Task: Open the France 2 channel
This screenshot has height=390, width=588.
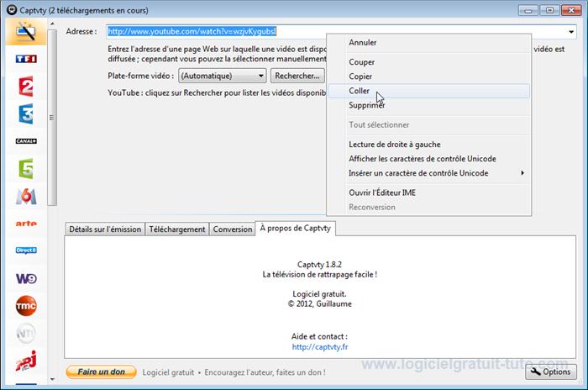Action: (26, 87)
